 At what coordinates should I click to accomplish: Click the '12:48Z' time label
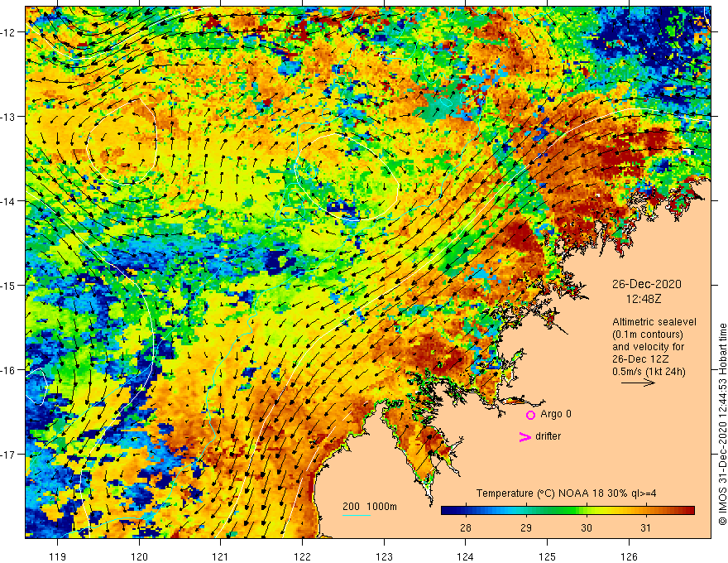pos(643,299)
